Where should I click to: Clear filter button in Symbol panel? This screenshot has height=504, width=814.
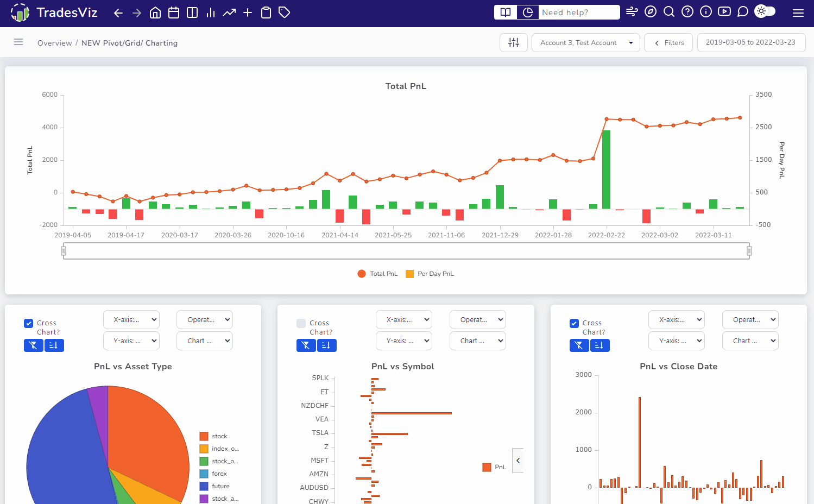coord(306,345)
